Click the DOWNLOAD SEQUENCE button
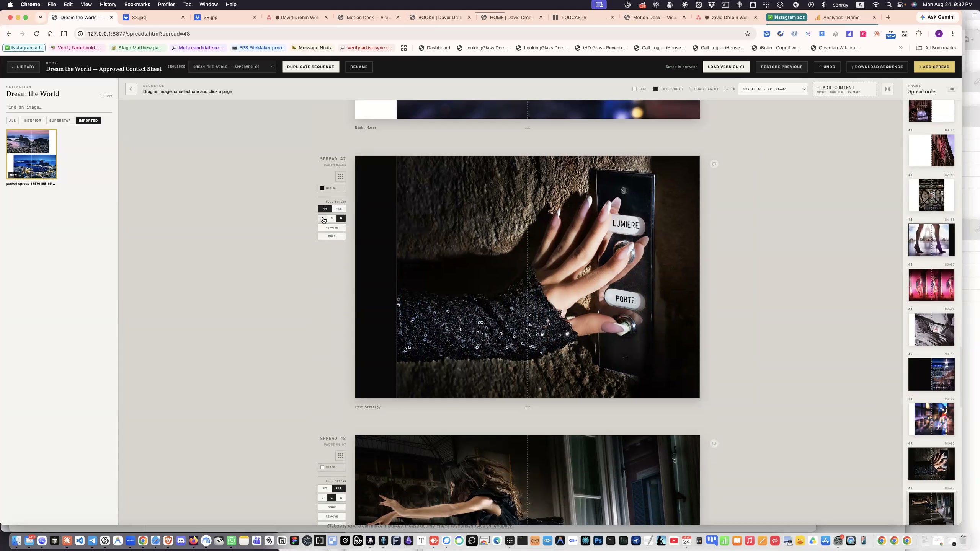The height and width of the screenshot is (551, 980). point(877,67)
